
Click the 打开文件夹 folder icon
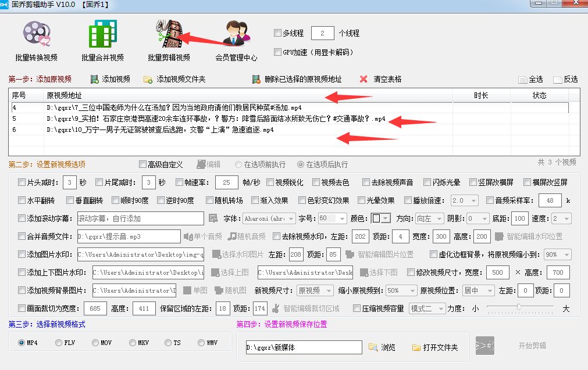(x=416, y=347)
